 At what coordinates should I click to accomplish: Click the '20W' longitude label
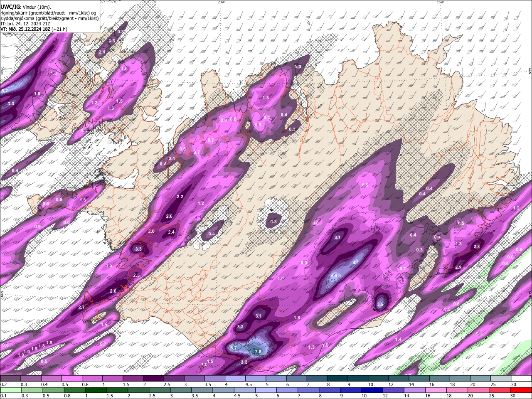(x=221, y=2)
